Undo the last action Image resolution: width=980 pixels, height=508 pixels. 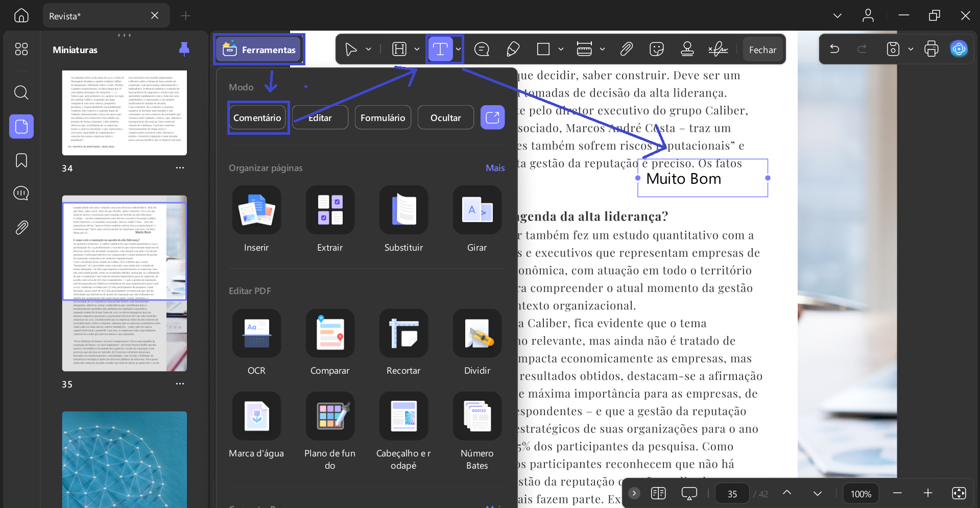[834, 50]
